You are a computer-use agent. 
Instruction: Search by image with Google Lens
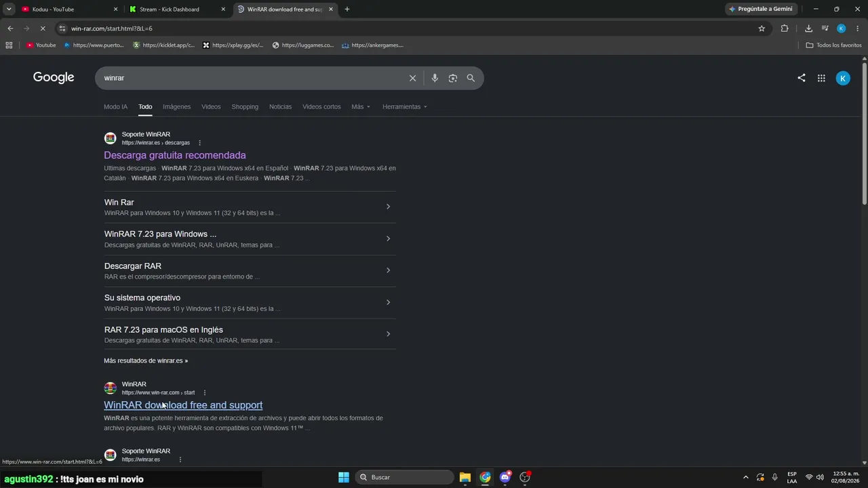pyautogui.click(x=453, y=78)
